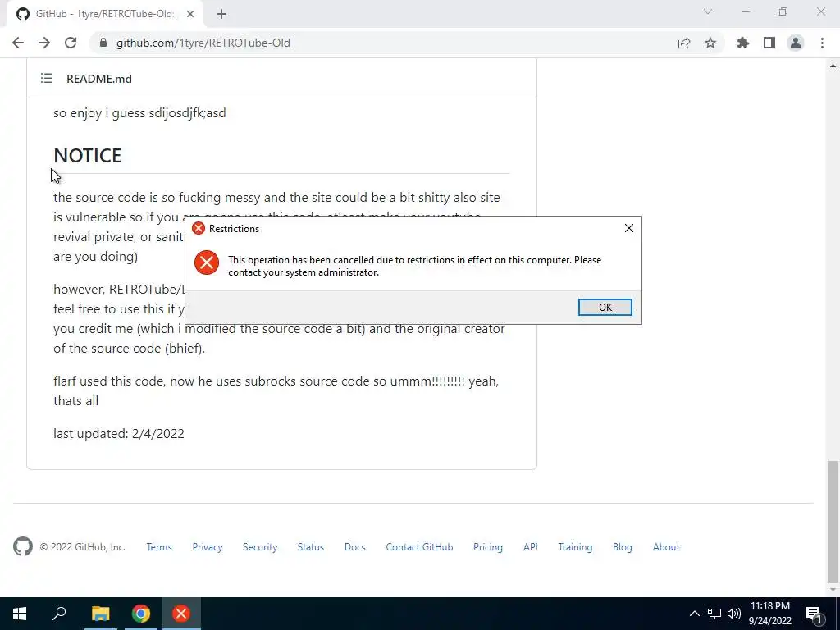Open README table of contents icon
Viewport: 840px width, 630px height.
(47, 78)
